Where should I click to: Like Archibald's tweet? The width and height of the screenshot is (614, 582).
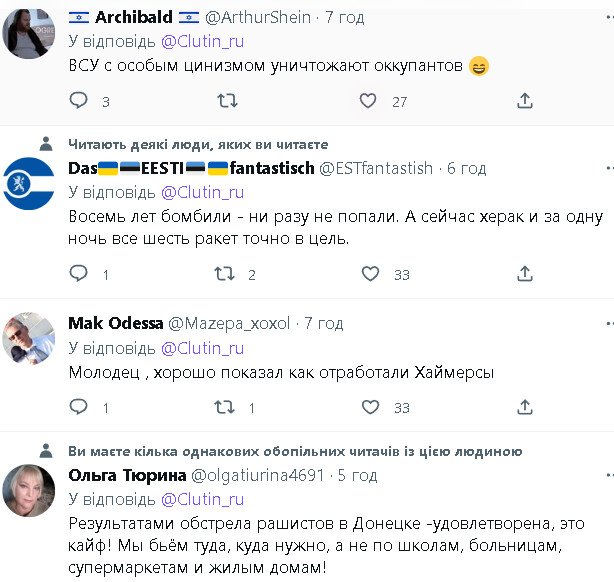pyautogui.click(x=368, y=101)
